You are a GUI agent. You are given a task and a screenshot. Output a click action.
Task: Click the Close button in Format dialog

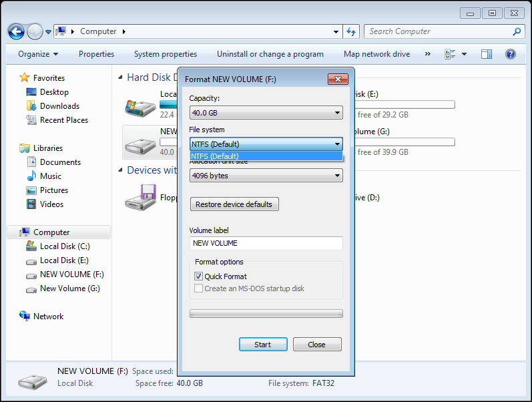coord(317,345)
